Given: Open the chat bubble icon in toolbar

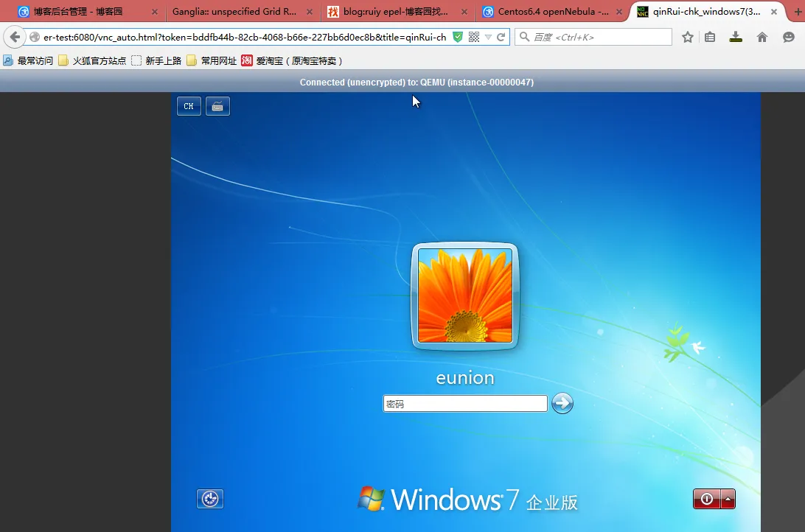Looking at the screenshot, I should point(789,37).
